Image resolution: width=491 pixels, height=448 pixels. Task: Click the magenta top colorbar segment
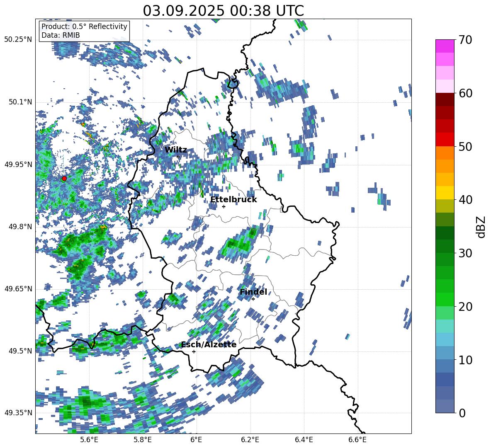445,46
